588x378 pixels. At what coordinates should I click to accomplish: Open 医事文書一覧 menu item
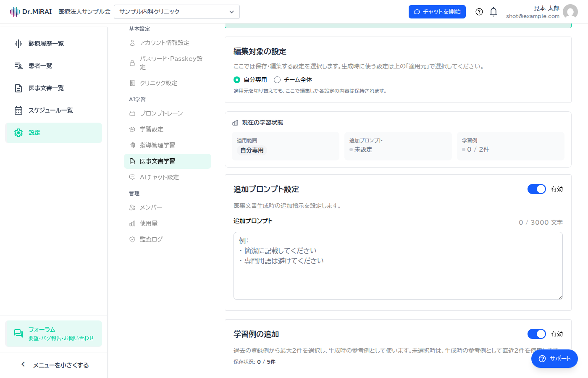[54, 88]
